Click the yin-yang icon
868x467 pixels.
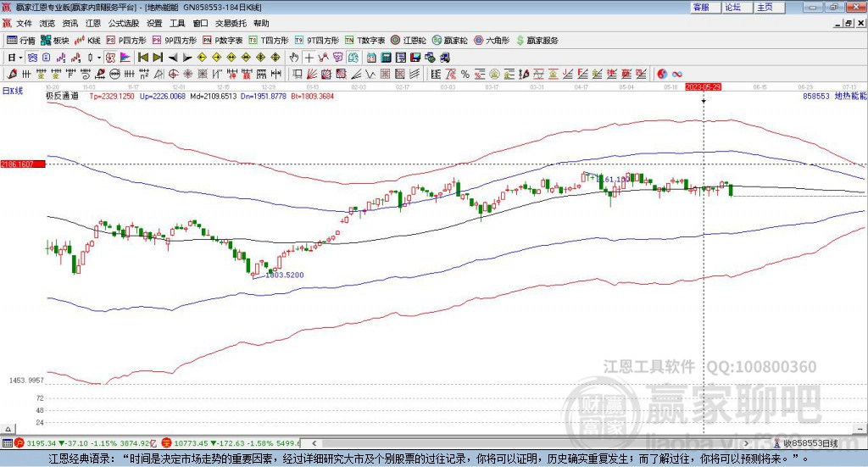pyautogui.click(x=662, y=74)
